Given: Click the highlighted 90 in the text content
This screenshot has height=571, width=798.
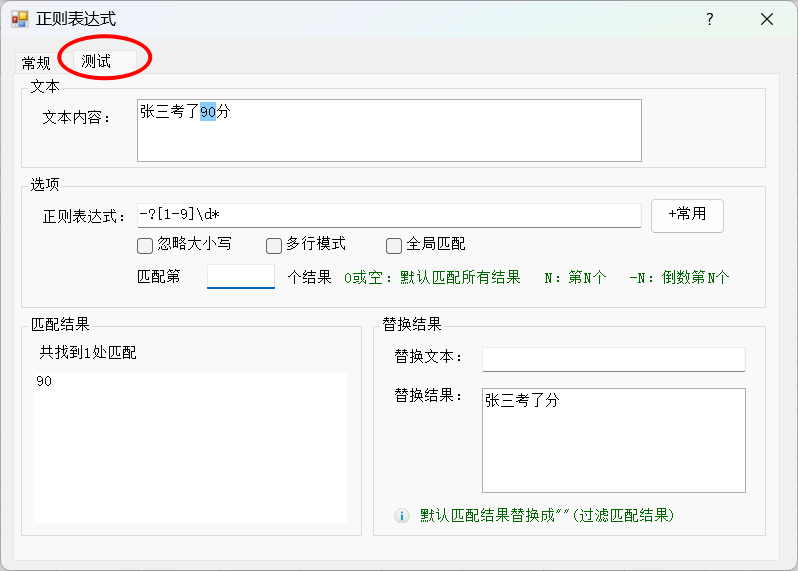Looking at the screenshot, I should coord(208,112).
